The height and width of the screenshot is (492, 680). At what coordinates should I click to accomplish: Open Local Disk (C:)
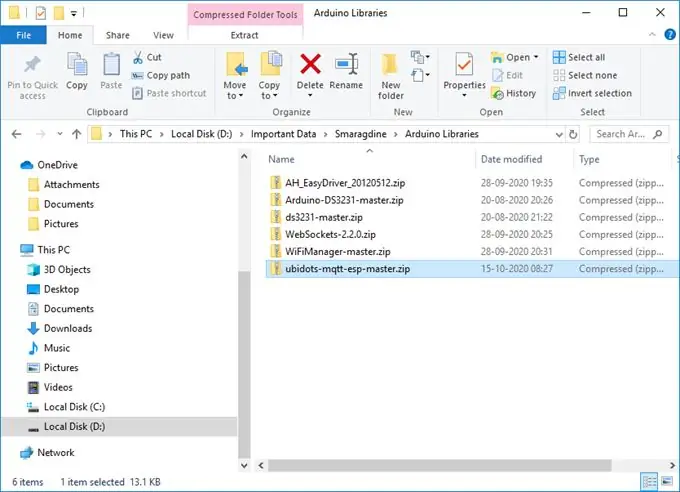tap(74, 407)
